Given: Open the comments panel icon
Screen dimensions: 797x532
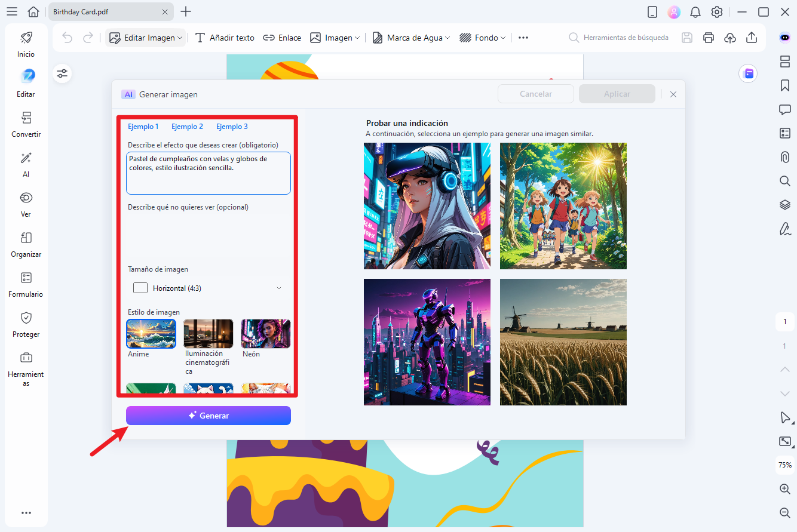Looking at the screenshot, I should 784,109.
